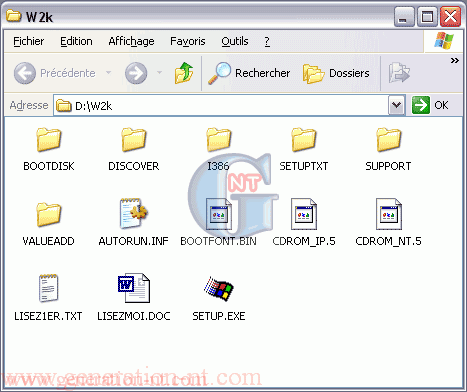
Task: Close the W2k window
Action: [450, 17]
